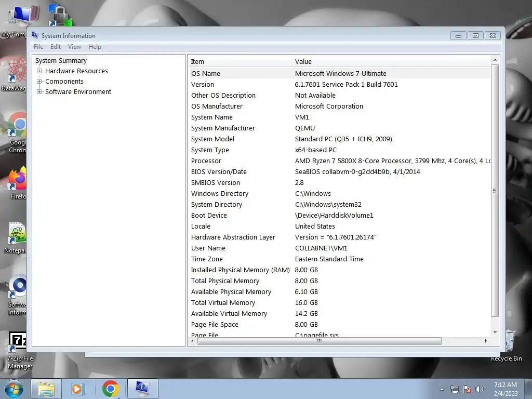Select the DataWag desktop shortcut
The height and width of the screenshot is (399, 532).
click(x=14, y=75)
